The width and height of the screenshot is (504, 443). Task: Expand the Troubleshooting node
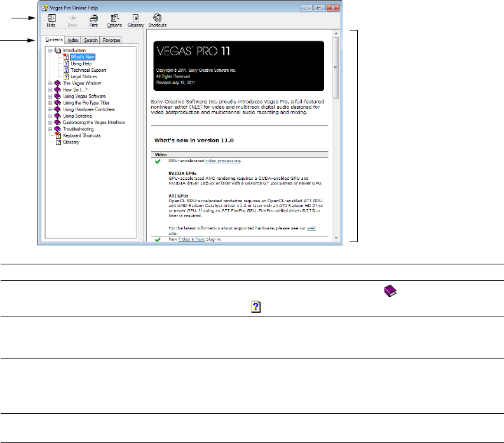[x=50, y=129]
